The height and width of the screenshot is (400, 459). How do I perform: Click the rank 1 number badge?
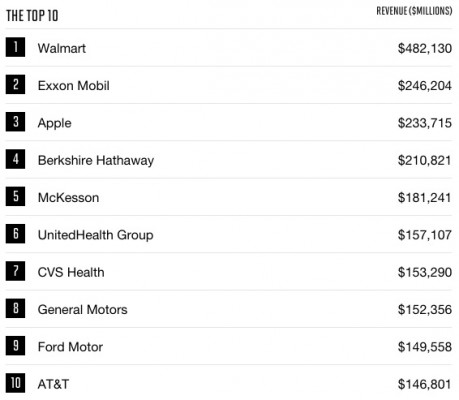15,47
